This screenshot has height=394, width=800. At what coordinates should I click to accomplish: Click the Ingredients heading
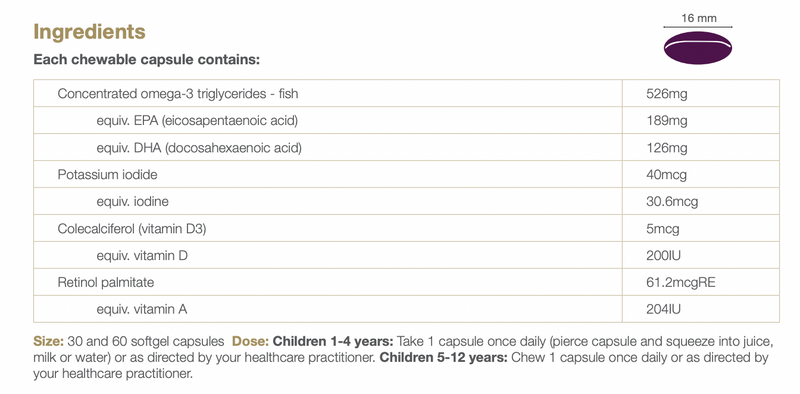tap(89, 32)
